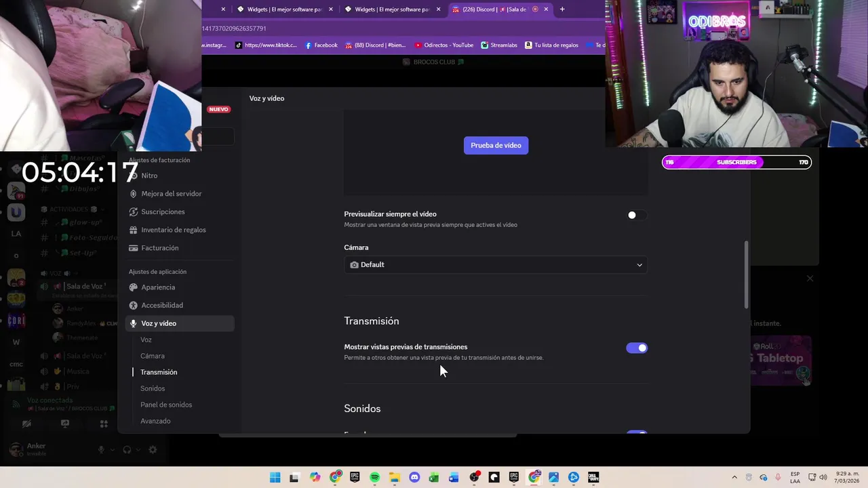Open Windows Start menu

click(x=275, y=477)
